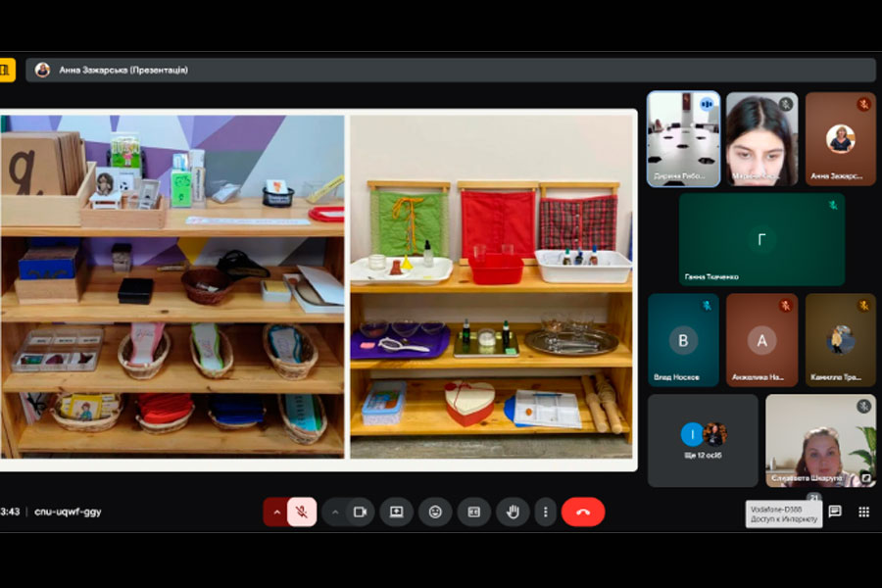
Task: Show the 12 more participants tile
Action: 703,441
